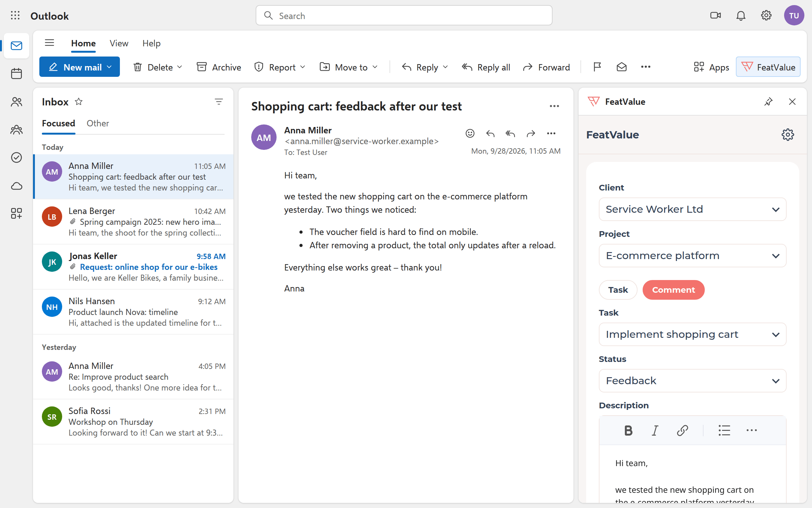Click Reply all in the toolbar
The height and width of the screenshot is (508, 812).
pos(486,67)
